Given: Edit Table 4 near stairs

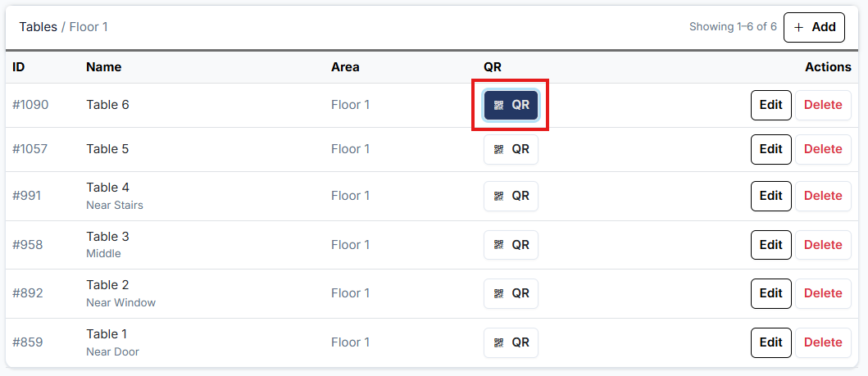Looking at the screenshot, I should click(x=770, y=196).
